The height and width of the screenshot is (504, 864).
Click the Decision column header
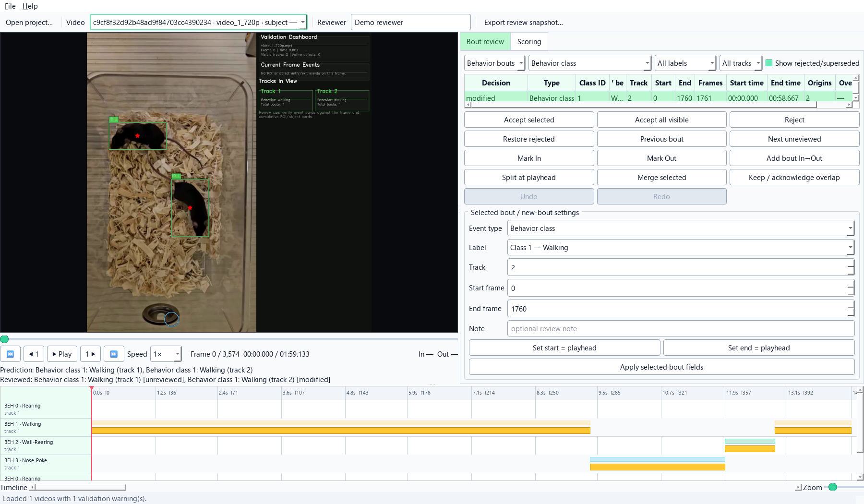[x=496, y=83]
